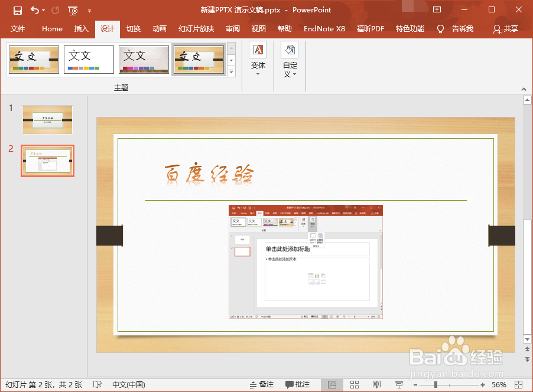Click the spell check icon in status bar
533x392 pixels.
(97, 384)
